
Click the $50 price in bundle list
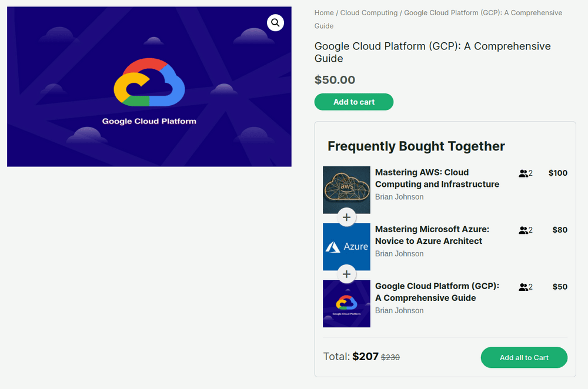pos(560,287)
